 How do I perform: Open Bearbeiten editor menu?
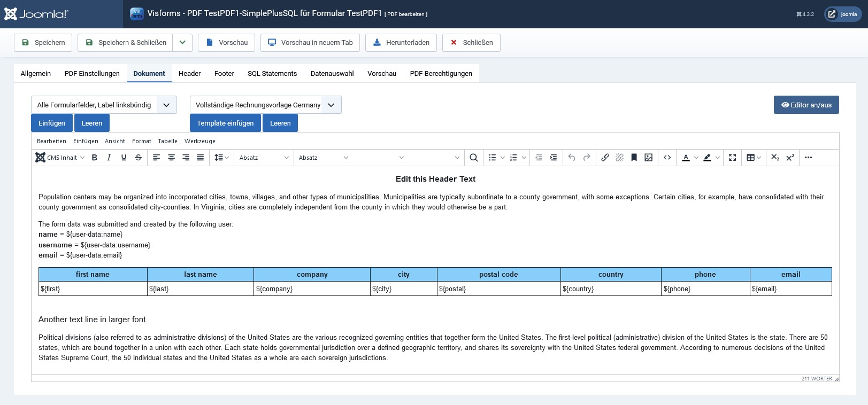coord(51,141)
